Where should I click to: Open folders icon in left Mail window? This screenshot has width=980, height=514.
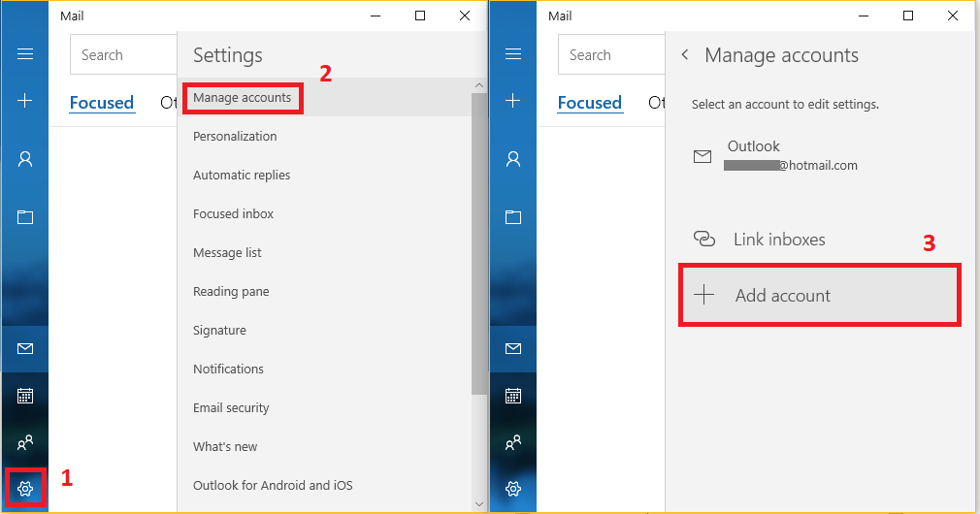[25, 217]
